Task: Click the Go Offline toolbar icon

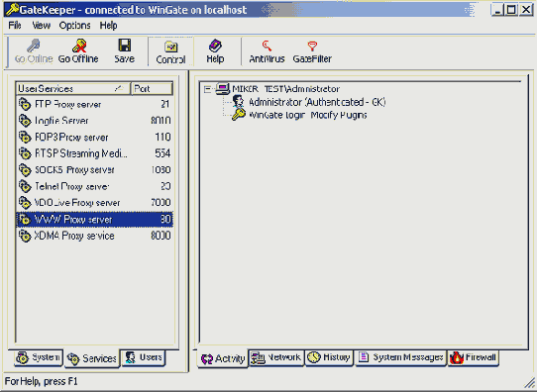Action: coord(79,46)
